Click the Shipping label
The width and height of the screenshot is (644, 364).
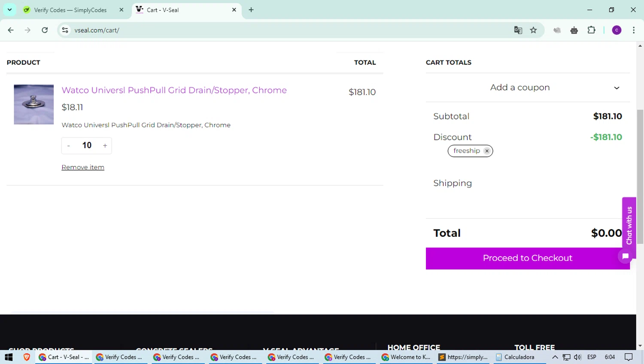(453, 184)
